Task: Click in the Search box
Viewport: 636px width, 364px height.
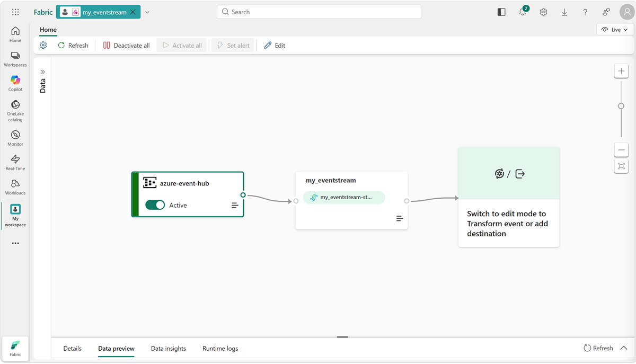Action: pos(319,12)
